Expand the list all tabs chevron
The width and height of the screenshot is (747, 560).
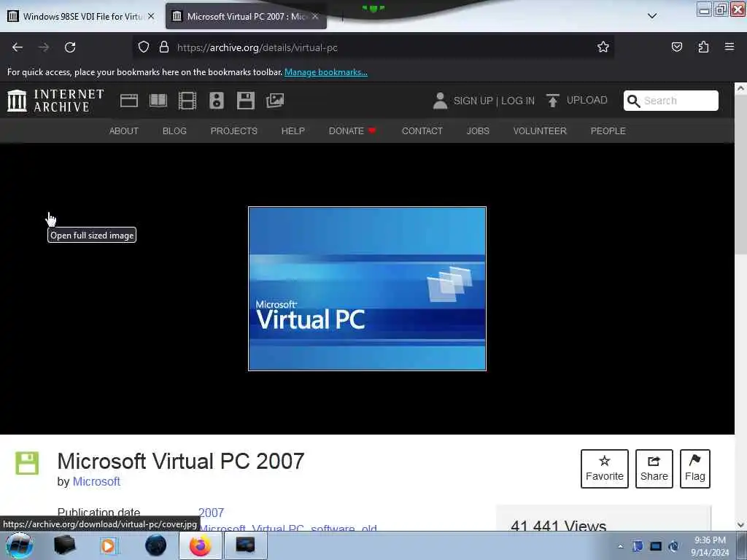(652, 16)
